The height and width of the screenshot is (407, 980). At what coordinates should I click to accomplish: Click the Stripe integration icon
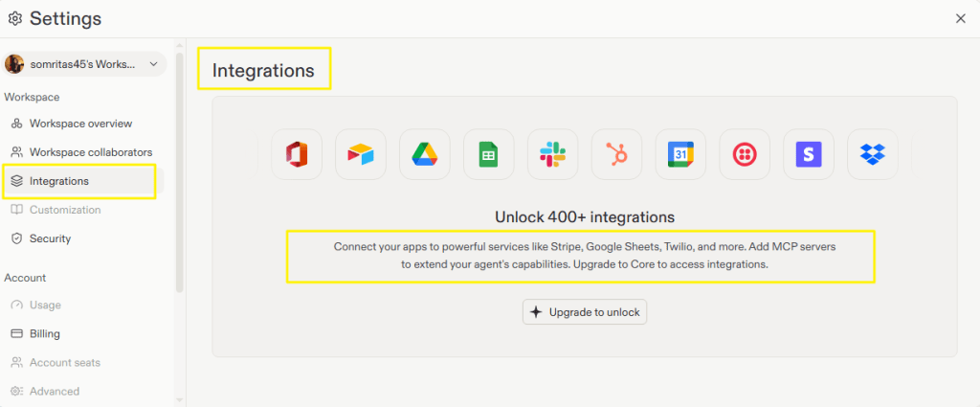808,154
